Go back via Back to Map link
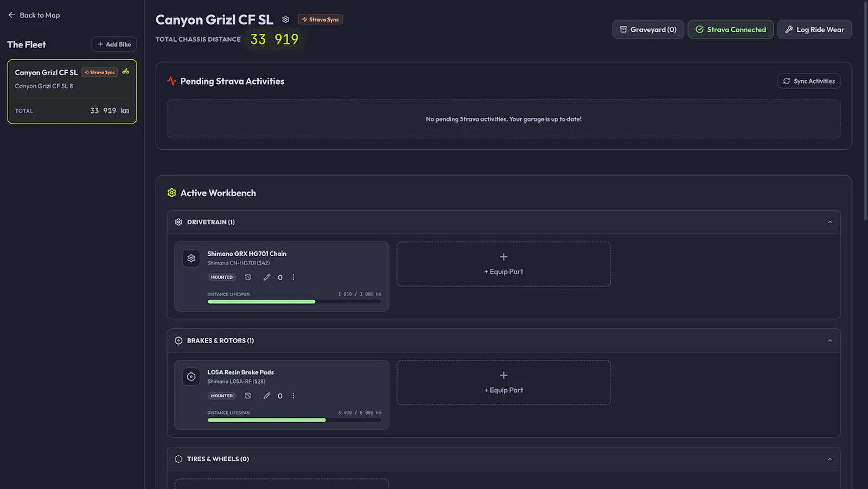This screenshot has width=868, height=489. pos(34,15)
